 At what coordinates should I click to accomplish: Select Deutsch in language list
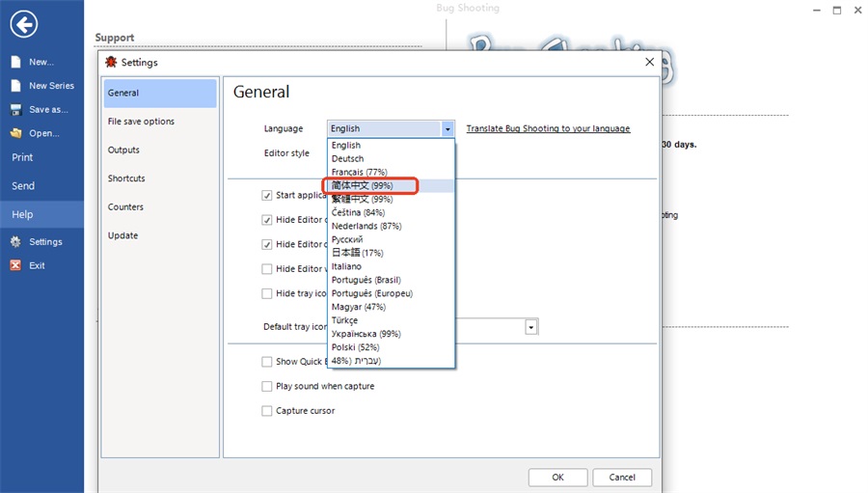coord(391,158)
